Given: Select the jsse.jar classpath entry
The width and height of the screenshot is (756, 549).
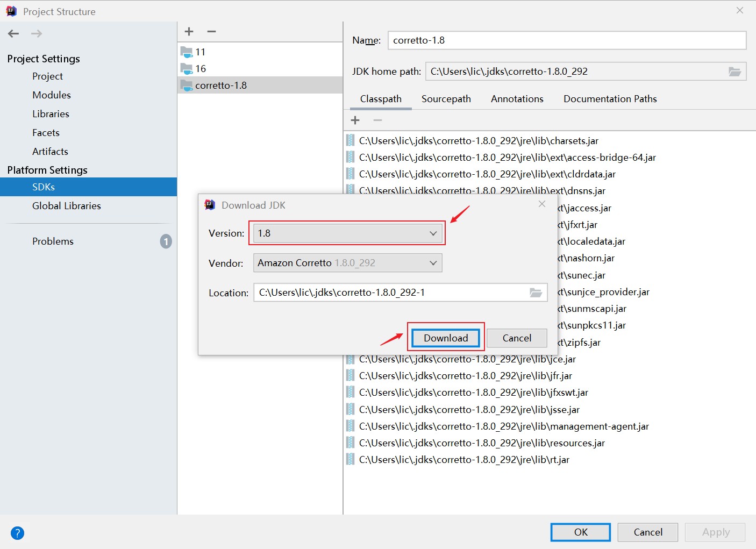Looking at the screenshot, I should [x=469, y=410].
